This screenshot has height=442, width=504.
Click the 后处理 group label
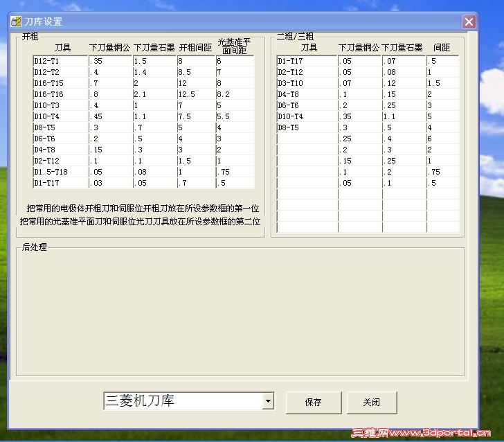tap(34, 247)
